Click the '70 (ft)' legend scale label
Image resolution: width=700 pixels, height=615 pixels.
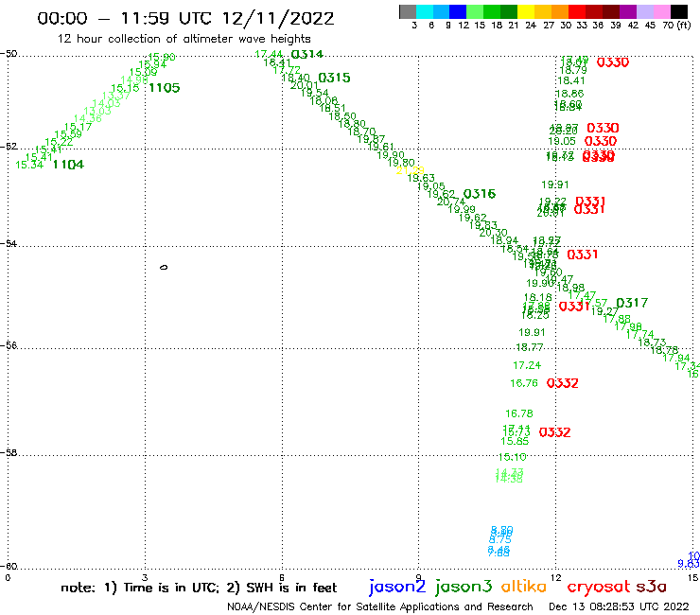coord(676,25)
